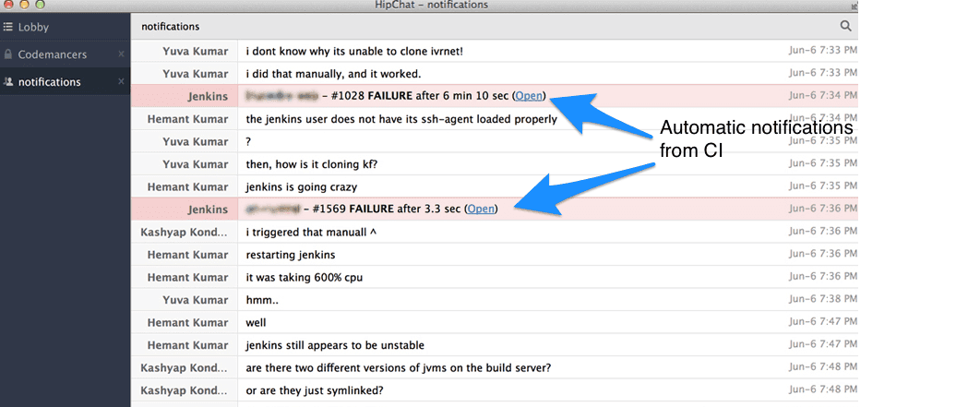
Task: Close the Codemancers room tab
Action: tap(121, 54)
